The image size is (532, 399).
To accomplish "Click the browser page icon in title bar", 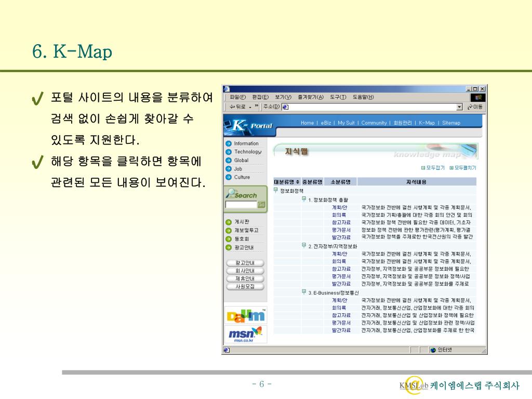I will pyautogui.click(x=227, y=89).
